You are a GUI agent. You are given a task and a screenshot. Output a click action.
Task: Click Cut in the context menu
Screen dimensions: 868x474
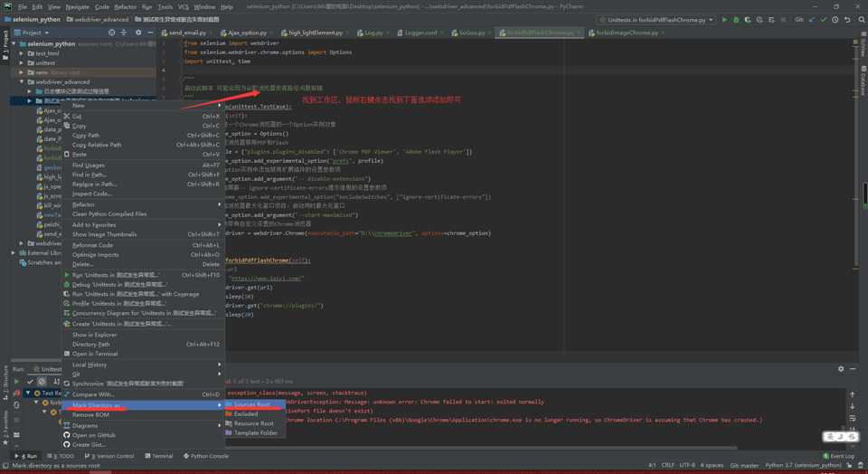tap(144, 117)
